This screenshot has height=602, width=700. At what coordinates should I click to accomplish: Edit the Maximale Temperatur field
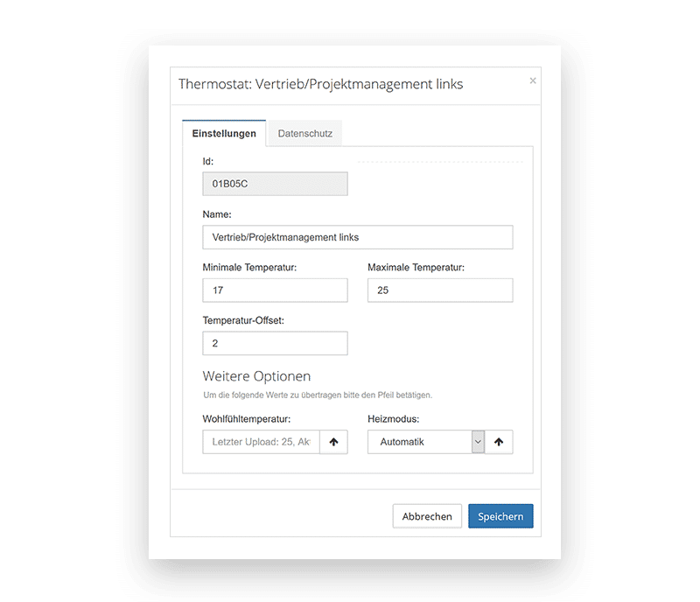pyautogui.click(x=440, y=290)
